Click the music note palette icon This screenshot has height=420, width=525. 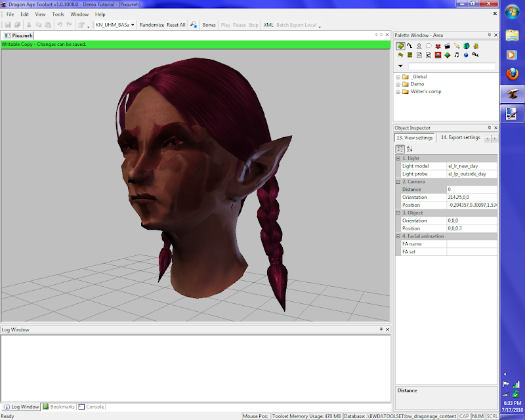pyautogui.click(x=456, y=55)
